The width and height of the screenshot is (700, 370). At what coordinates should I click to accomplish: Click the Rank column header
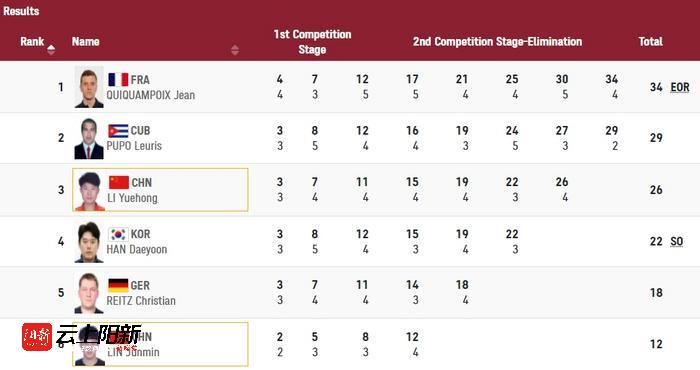point(32,42)
